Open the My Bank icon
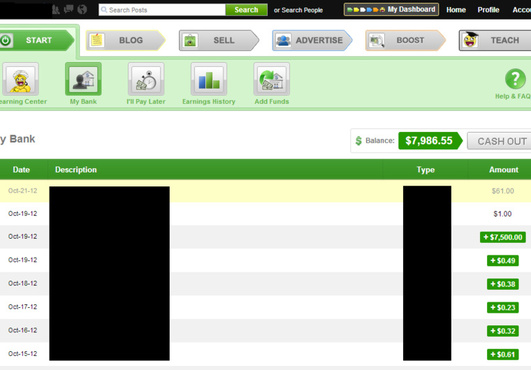The height and width of the screenshot is (370, 531). coord(83,79)
